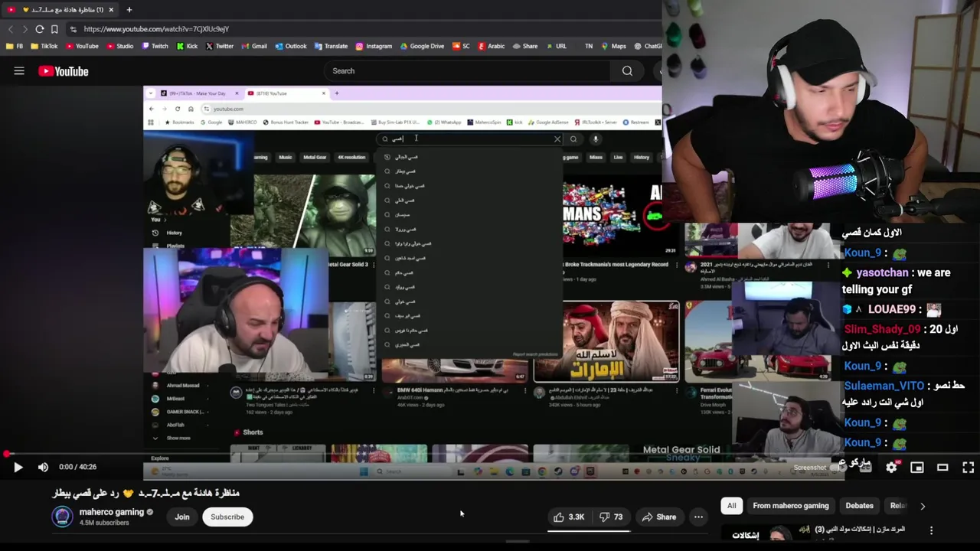Open the YouTube bookmark in the bookmarks bar

coord(82,46)
